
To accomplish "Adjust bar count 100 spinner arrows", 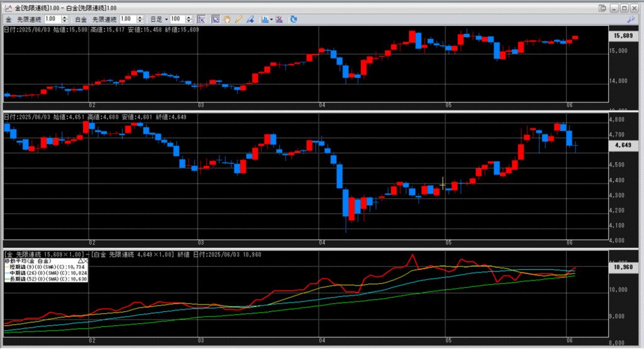I will pyautogui.click(x=191, y=19).
